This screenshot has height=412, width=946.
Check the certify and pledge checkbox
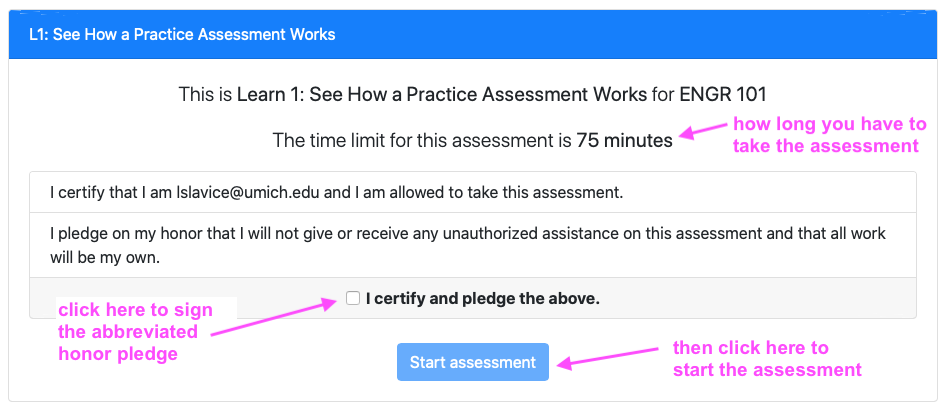pos(353,298)
